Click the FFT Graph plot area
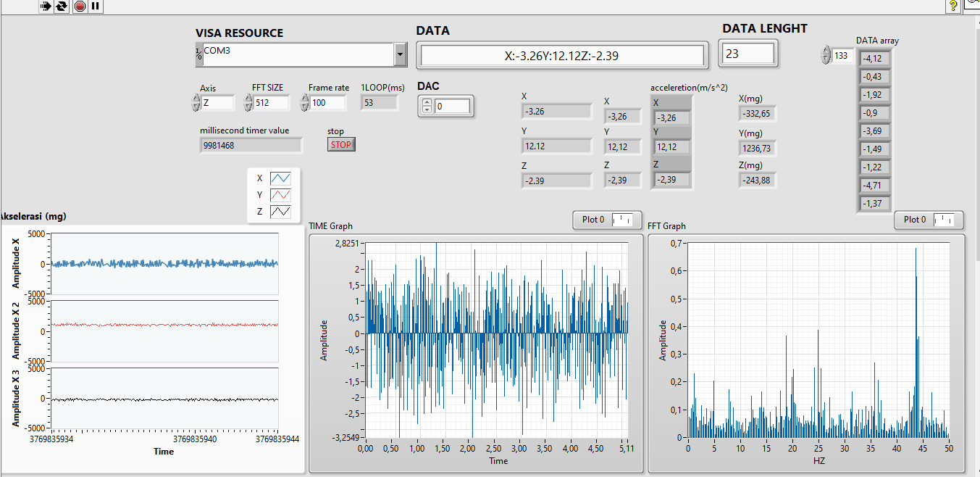This screenshot has width=980, height=477. click(818, 340)
